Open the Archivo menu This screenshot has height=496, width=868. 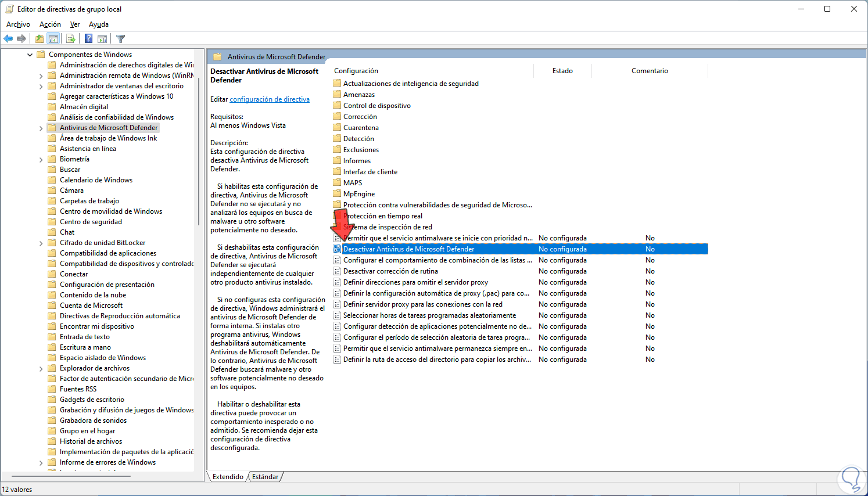[x=18, y=24]
